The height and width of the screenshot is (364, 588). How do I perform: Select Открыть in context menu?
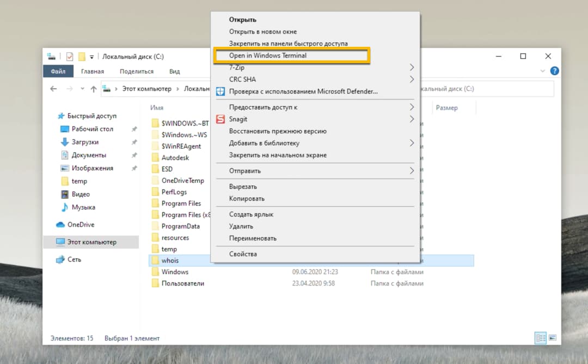tap(243, 20)
